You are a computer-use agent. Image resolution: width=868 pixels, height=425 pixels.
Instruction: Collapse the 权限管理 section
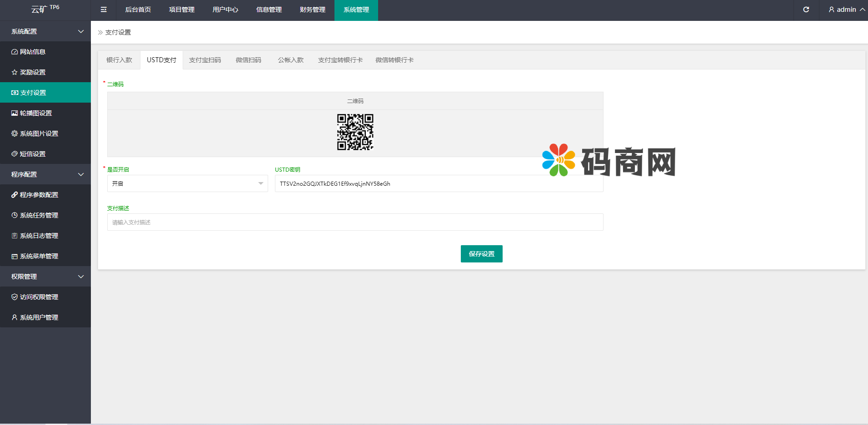click(x=45, y=276)
